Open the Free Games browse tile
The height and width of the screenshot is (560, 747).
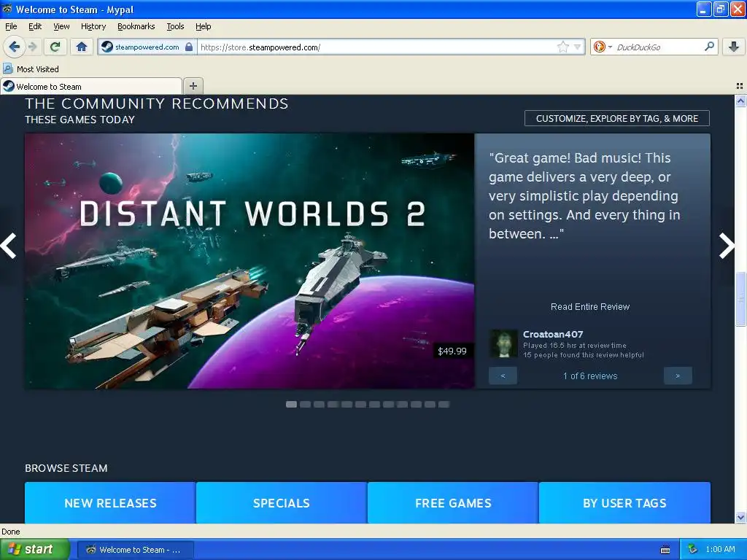click(x=453, y=503)
